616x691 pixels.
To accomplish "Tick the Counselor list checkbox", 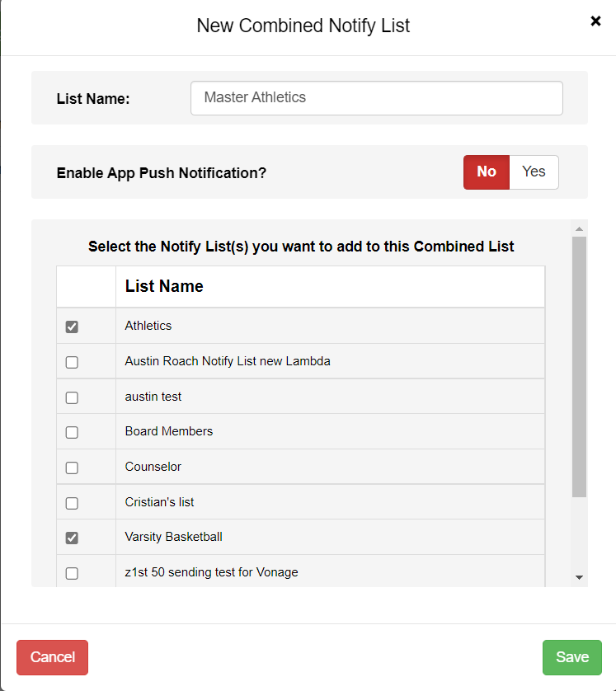I will coord(72,468).
